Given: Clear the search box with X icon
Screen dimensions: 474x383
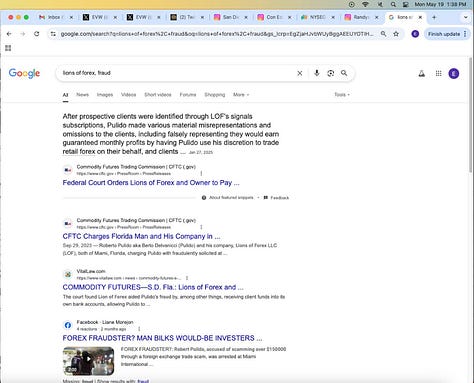Looking at the screenshot, I should 300,73.
